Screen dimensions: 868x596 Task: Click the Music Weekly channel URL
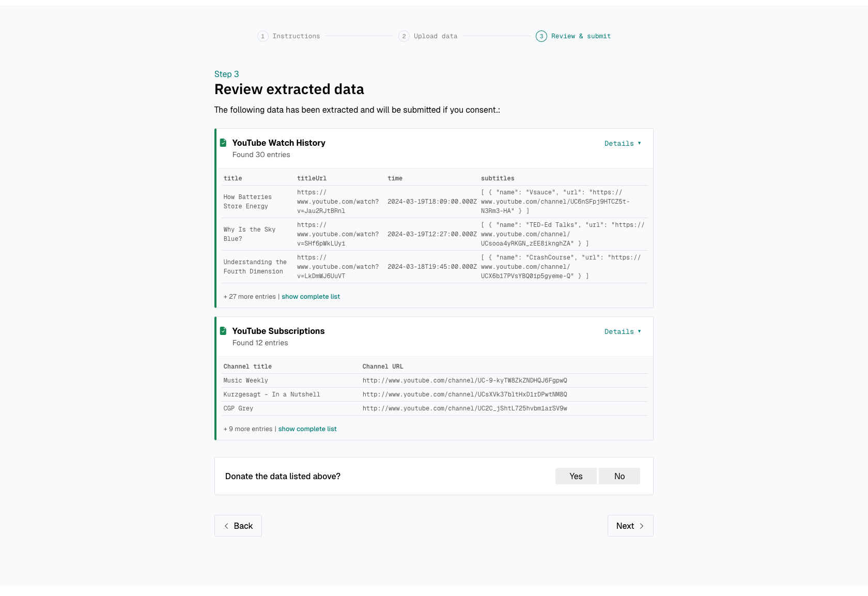(x=464, y=380)
